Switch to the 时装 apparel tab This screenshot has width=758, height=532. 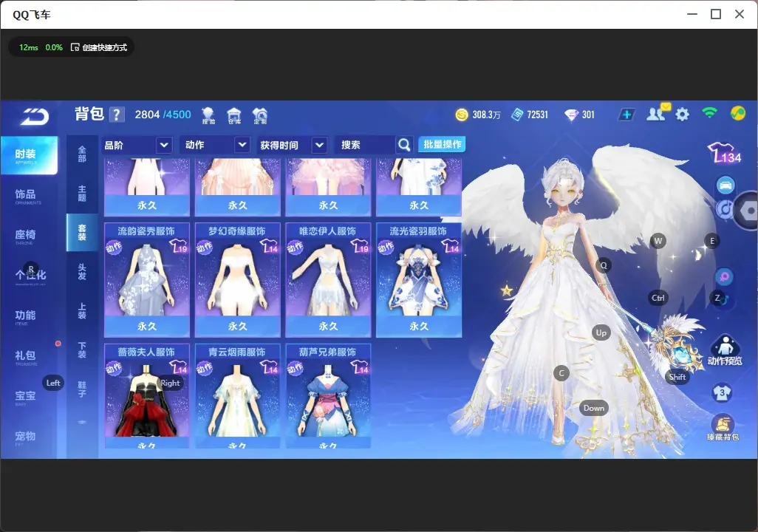[29, 155]
